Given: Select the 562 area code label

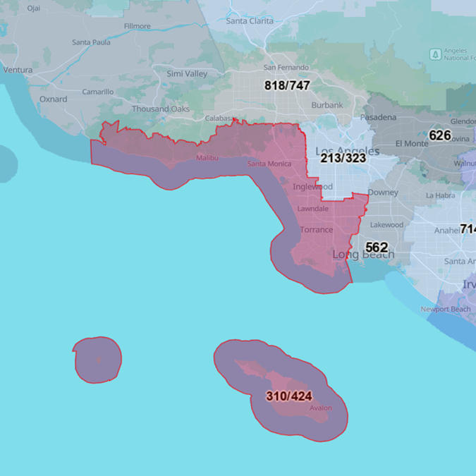Looking at the screenshot, I should [x=377, y=248].
